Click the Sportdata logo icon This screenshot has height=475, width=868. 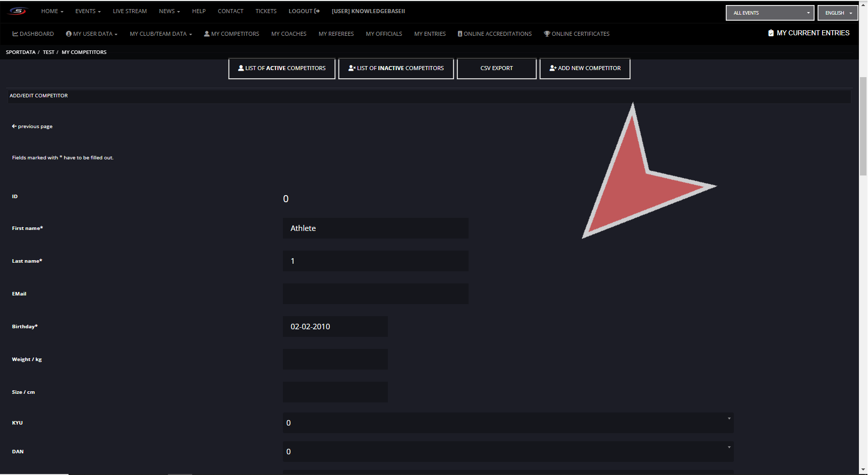(18, 11)
